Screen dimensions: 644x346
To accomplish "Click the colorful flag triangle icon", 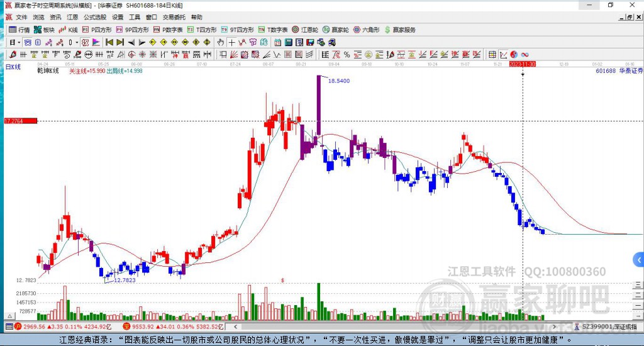I will [96, 42].
